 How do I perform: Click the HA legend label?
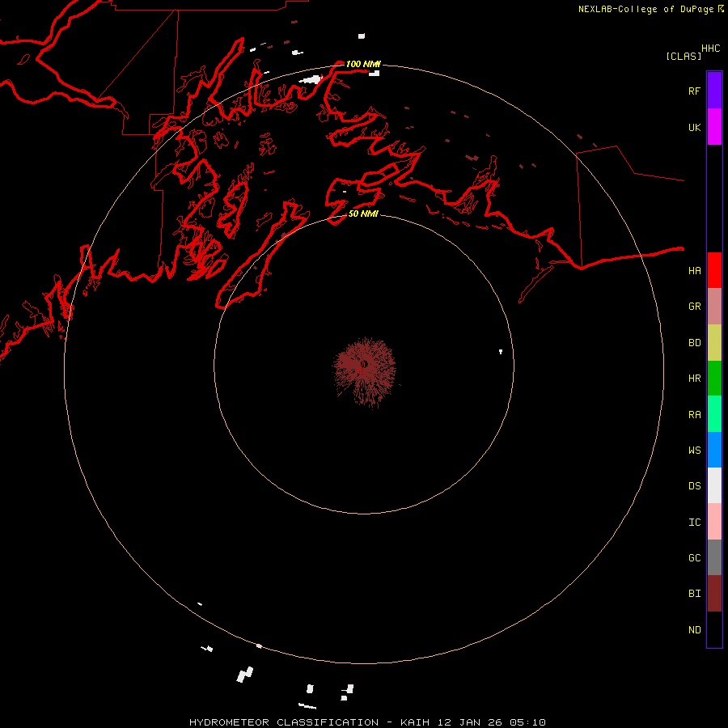tap(694, 270)
